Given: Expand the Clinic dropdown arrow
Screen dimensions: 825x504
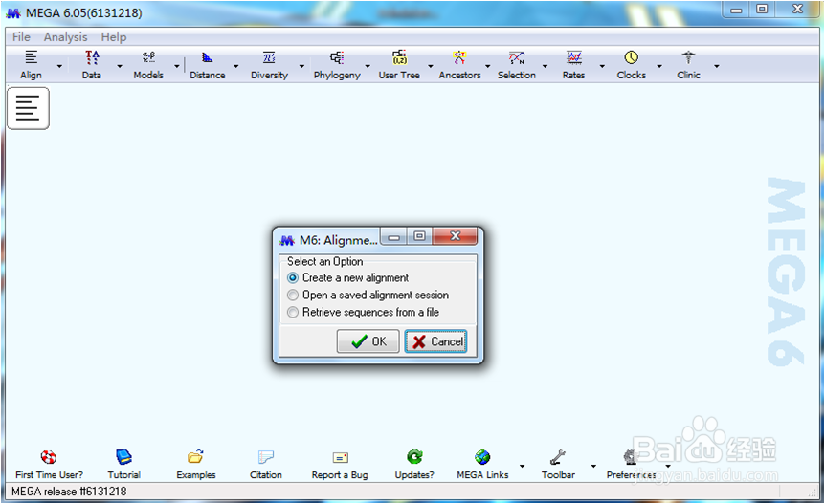Looking at the screenshot, I should tap(717, 66).
